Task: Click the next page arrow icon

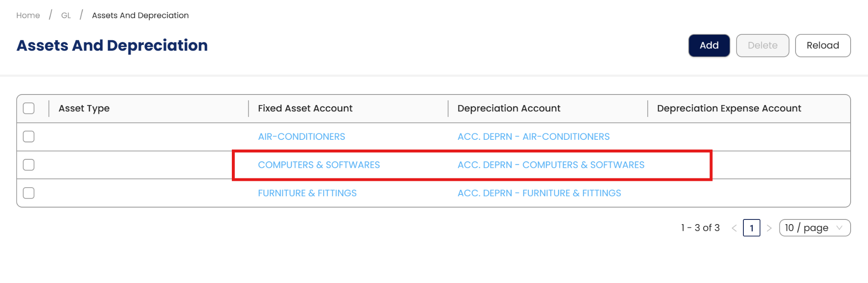Action: click(769, 228)
